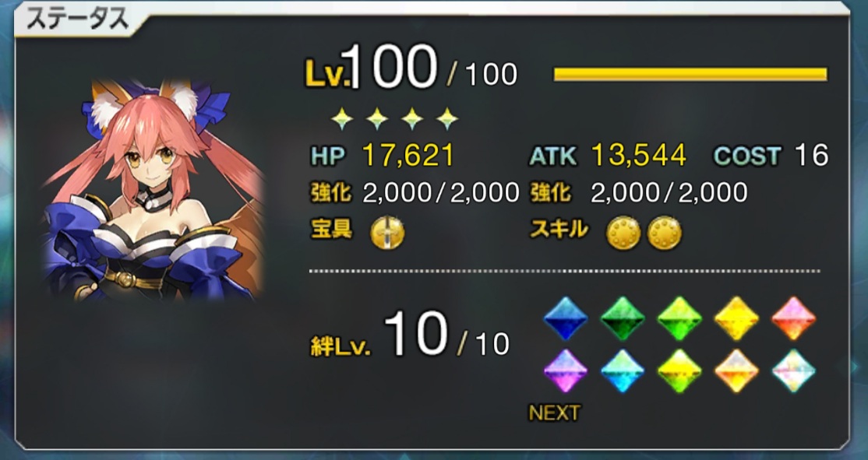Click the blue bond crystal
Image resolution: width=868 pixels, height=460 pixels.
(x=565, y=319)
